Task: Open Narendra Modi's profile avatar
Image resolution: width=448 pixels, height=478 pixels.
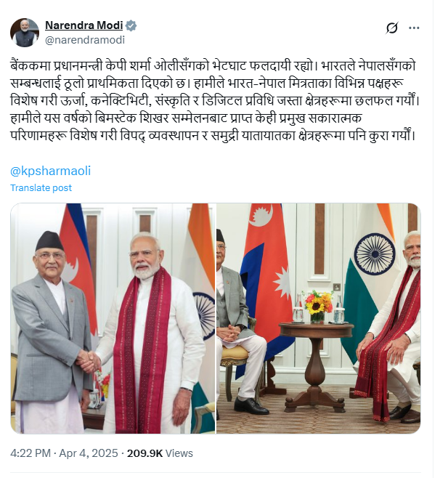Action: 25,33
